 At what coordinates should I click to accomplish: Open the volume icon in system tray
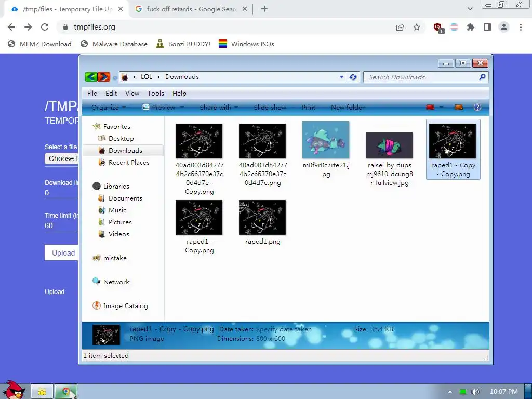coord(475,392)
